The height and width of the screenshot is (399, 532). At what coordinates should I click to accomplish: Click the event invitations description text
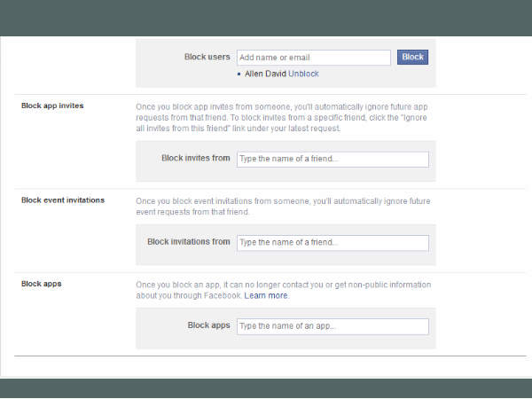click(x=282, y=207)
